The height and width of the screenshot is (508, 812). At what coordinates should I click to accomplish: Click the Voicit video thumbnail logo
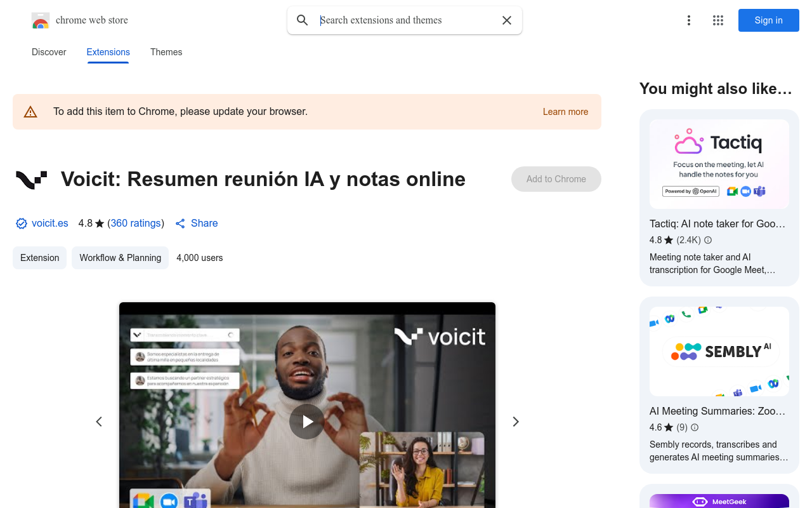coord(440,336)
